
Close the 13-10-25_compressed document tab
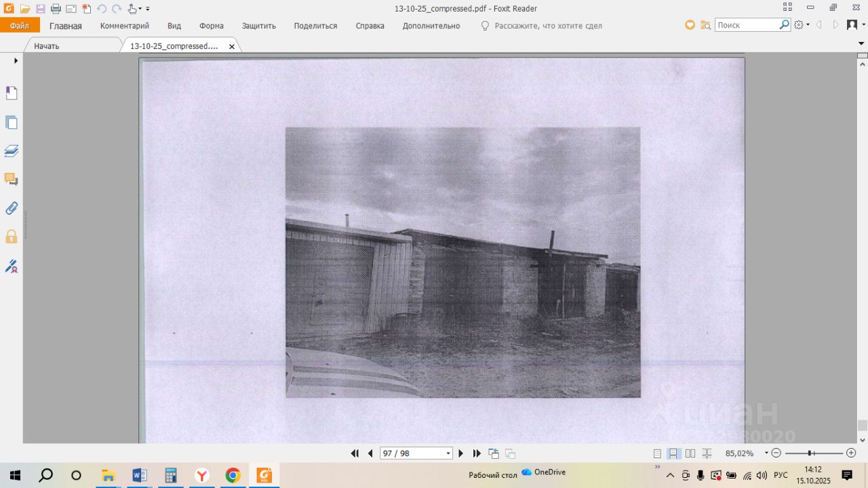(232, 47)
